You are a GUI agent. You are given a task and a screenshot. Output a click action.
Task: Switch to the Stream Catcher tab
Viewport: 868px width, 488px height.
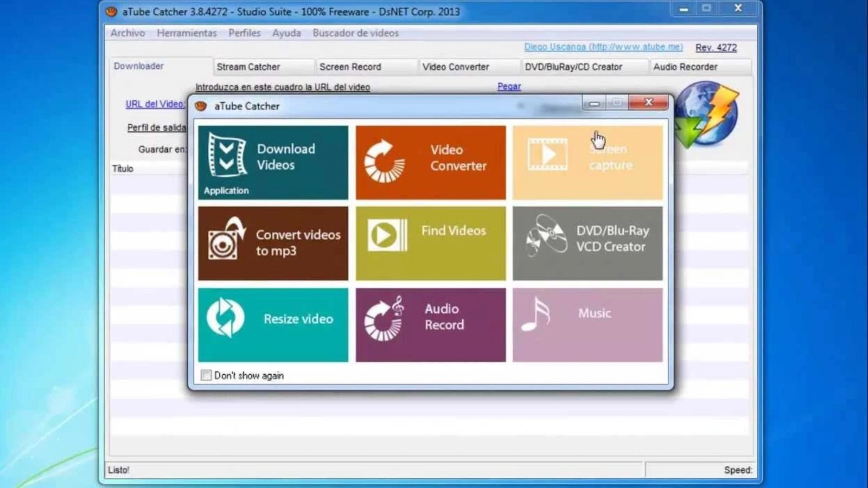pyautogui.click(x=264, y=67)
